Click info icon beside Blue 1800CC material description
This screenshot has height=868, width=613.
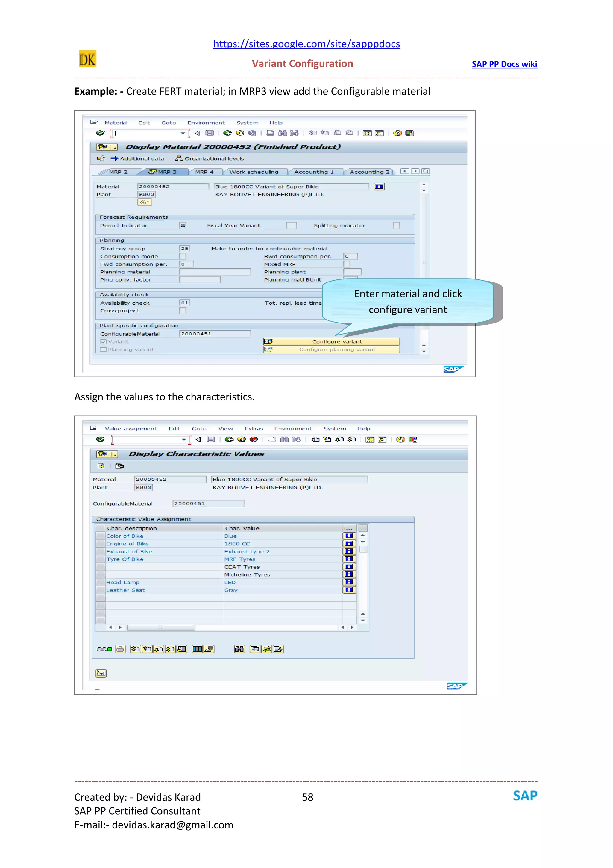pos(379,186)
